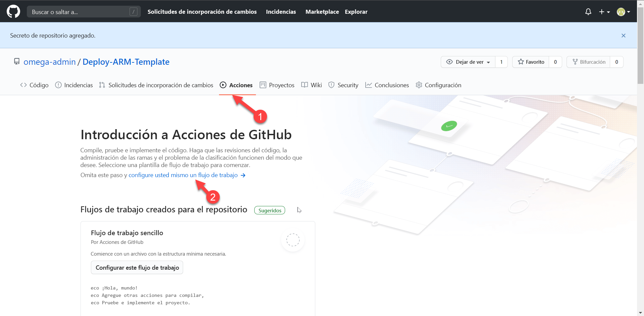Open the plus create-new menu

pyautogui.click(x=604, y=12)
